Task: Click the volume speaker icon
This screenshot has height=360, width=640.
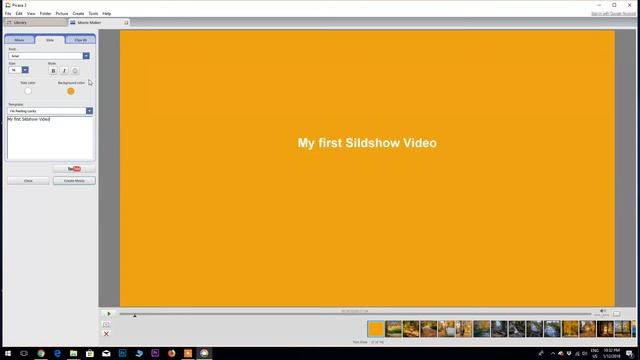Action: 602,311
